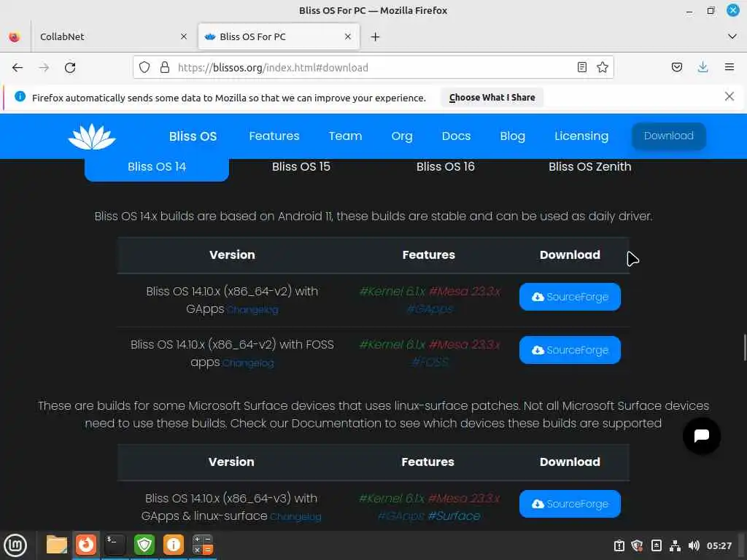This screenshot has width=747, height=560.
Task: Open the clipboard tray icon
Action: click(619, 545)
